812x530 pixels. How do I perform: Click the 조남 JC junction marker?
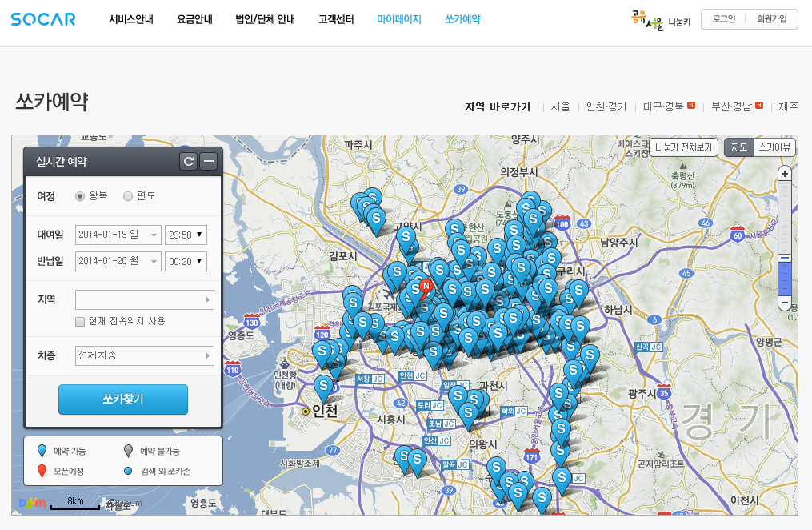click(442, 424)
